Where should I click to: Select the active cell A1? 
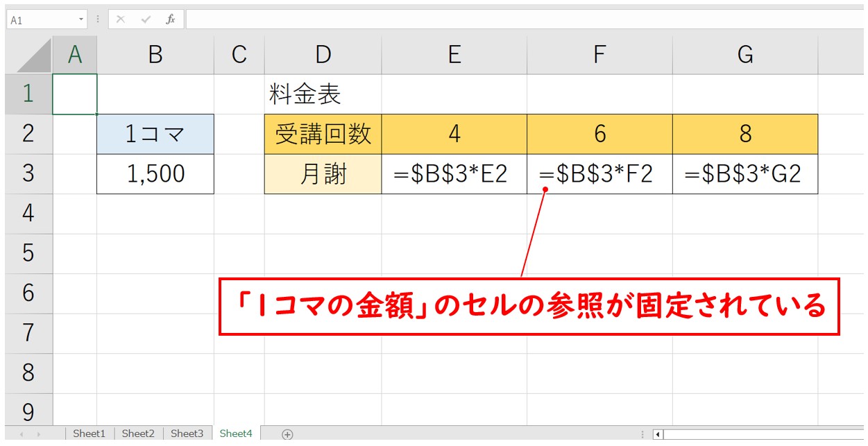click(75, 94)
